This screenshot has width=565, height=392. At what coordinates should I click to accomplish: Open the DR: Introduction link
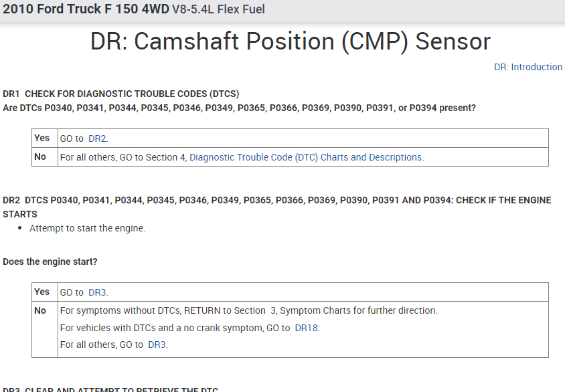click(x=528, y=67)
